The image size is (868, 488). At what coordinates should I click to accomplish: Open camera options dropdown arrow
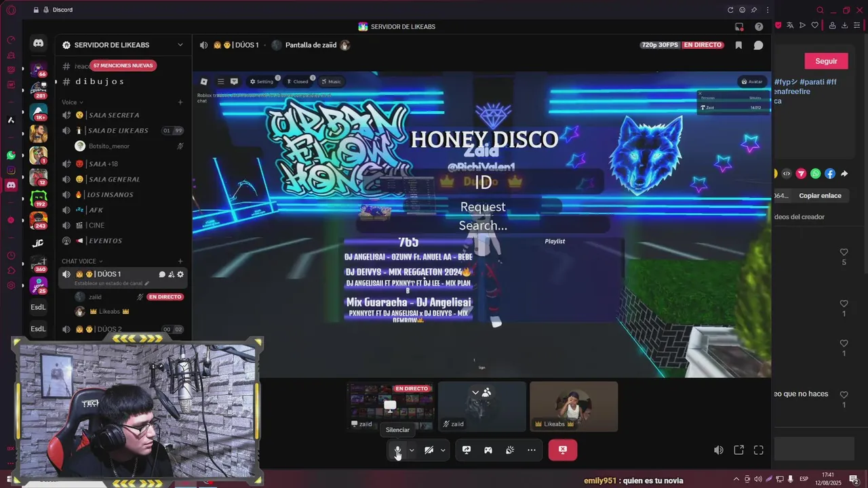coord(443,450)
